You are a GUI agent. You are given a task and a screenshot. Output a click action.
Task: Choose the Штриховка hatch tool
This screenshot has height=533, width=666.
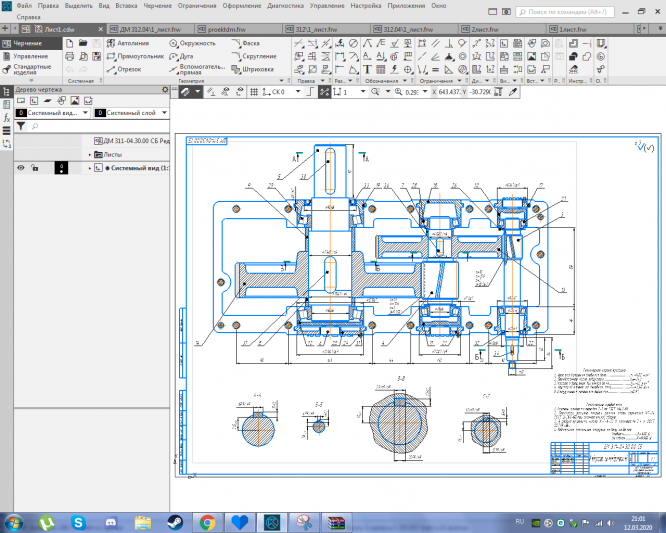(252, 69)
